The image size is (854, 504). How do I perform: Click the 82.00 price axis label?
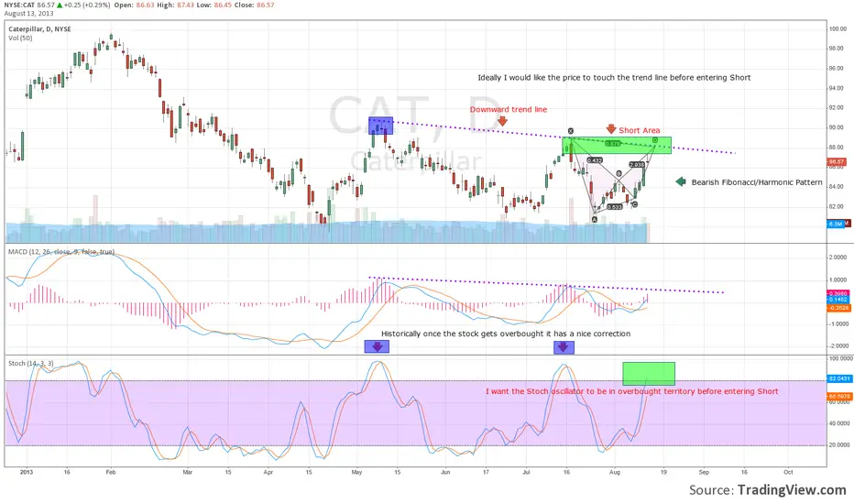[x=838, y=206]
